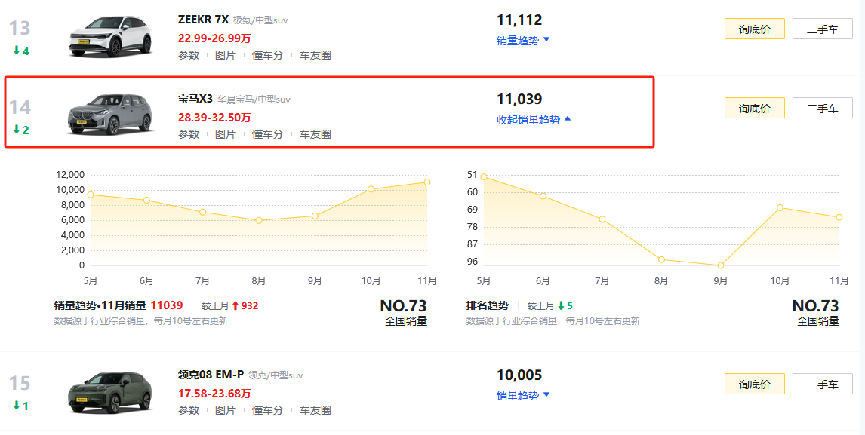This screenshot has height=435, width=865.
Task: Open 车友圈 link under 宝马X3
Action: pos(315,135)
